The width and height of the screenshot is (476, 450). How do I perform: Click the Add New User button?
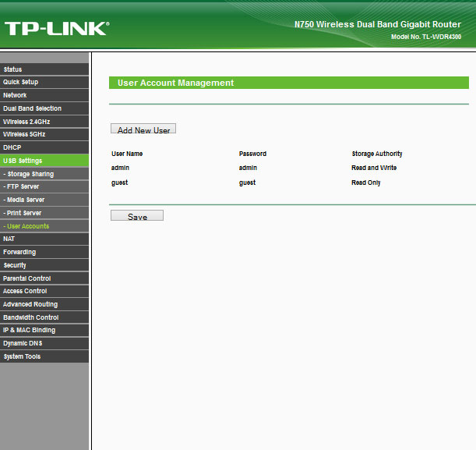pos(143,129)
